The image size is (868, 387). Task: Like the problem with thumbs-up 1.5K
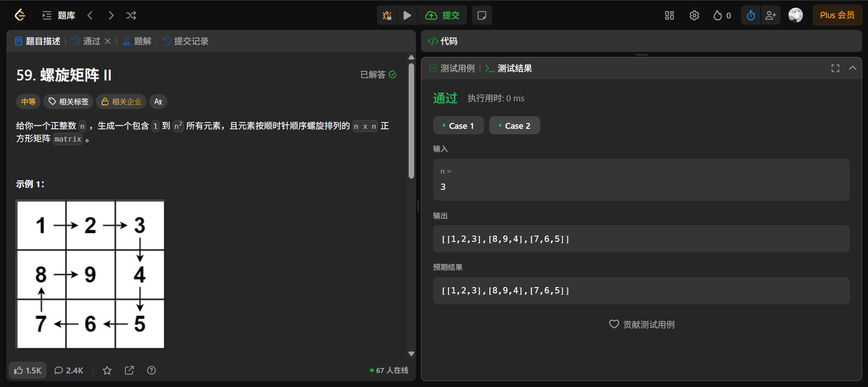click(28, 370)
